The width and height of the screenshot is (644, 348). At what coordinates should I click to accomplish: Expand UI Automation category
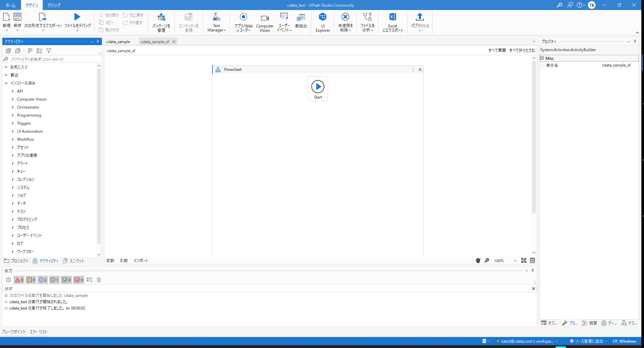pyautogui.click(x=13, y=131)
